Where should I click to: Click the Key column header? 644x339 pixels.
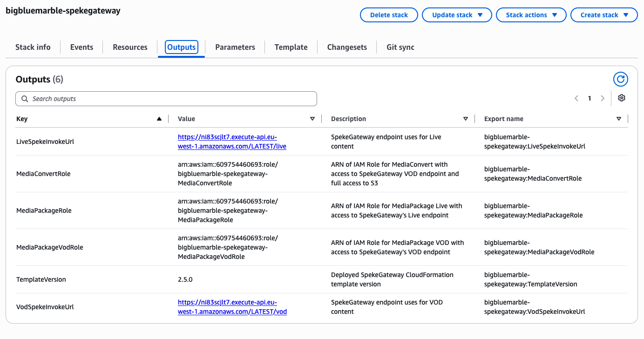click(22, 119)
